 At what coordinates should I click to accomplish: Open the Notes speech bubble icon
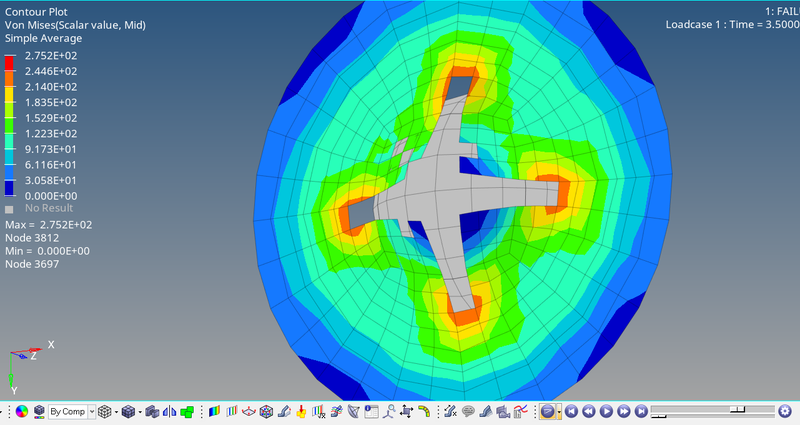[468, 411]
